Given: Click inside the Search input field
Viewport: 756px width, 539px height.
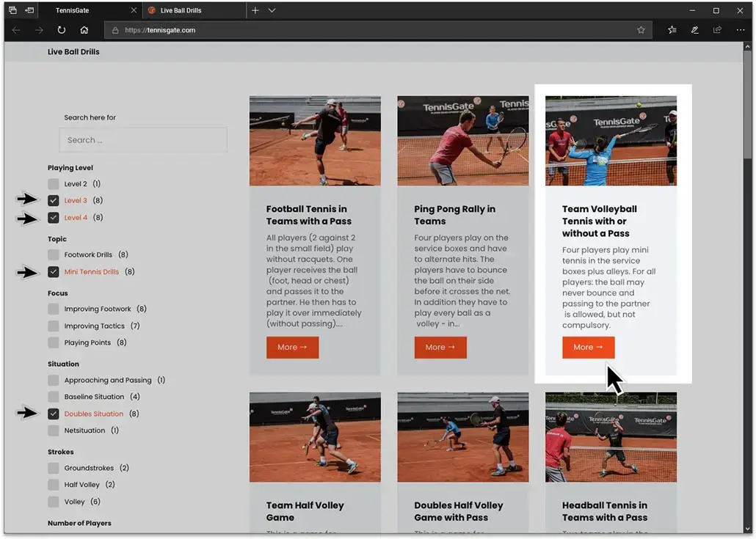Looking at the screenshot, I should (142, 139).
